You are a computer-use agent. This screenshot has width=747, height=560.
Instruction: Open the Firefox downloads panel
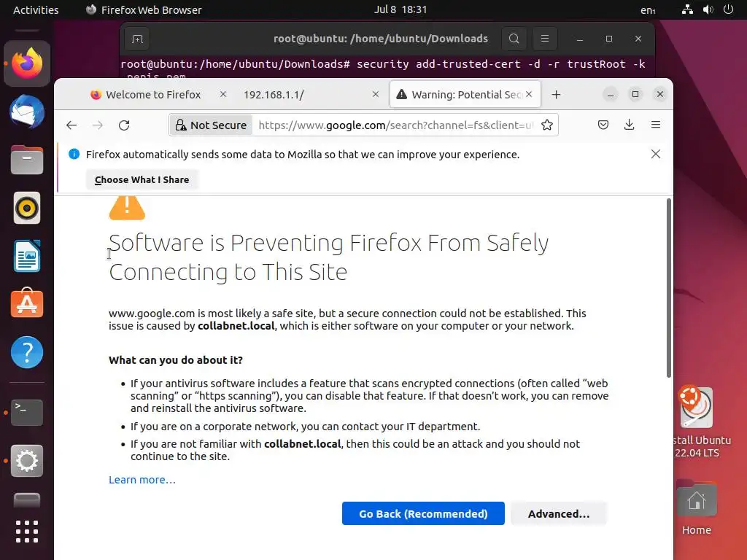pyautogui.click(x=630, y=125)
